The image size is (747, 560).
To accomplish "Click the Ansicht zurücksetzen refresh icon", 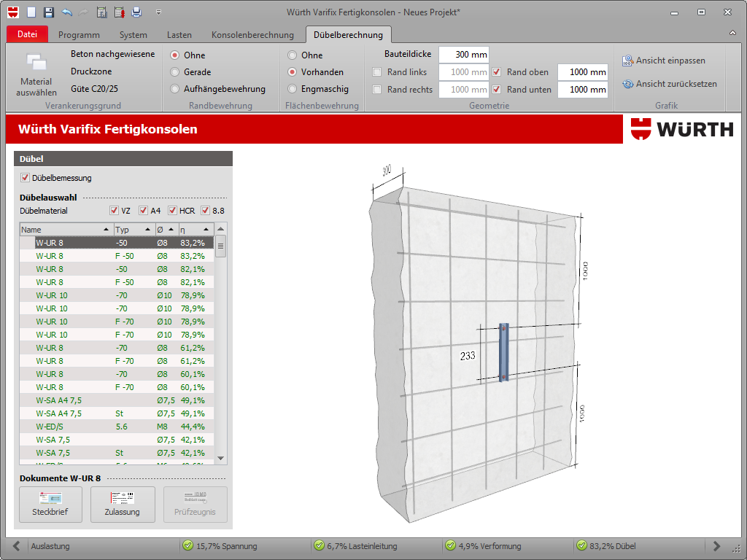I will [x=627, y=84].
